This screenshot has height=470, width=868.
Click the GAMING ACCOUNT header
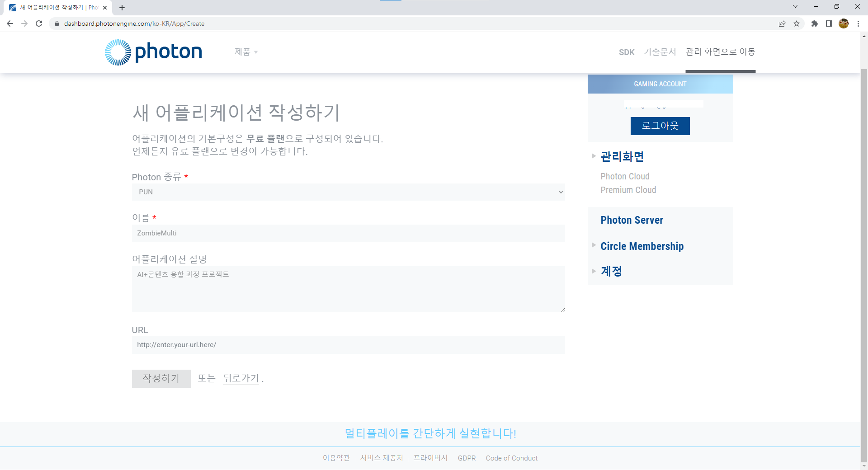(660, 84)
